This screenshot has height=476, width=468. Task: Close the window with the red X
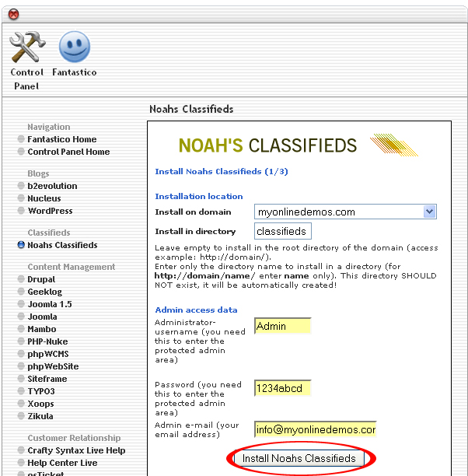click(x=13, y=14)
